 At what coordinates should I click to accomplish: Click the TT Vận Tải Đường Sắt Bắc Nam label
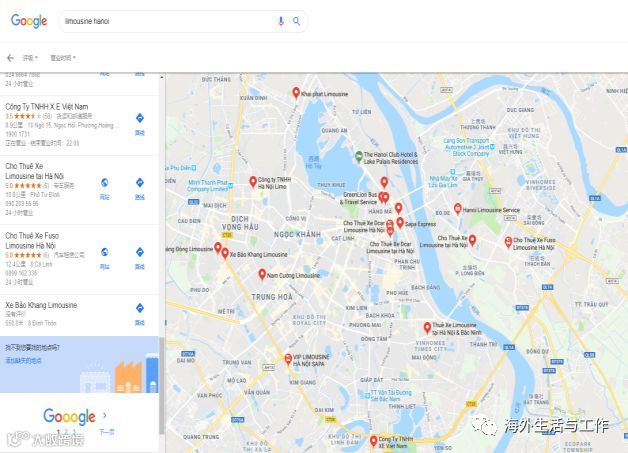390,396
